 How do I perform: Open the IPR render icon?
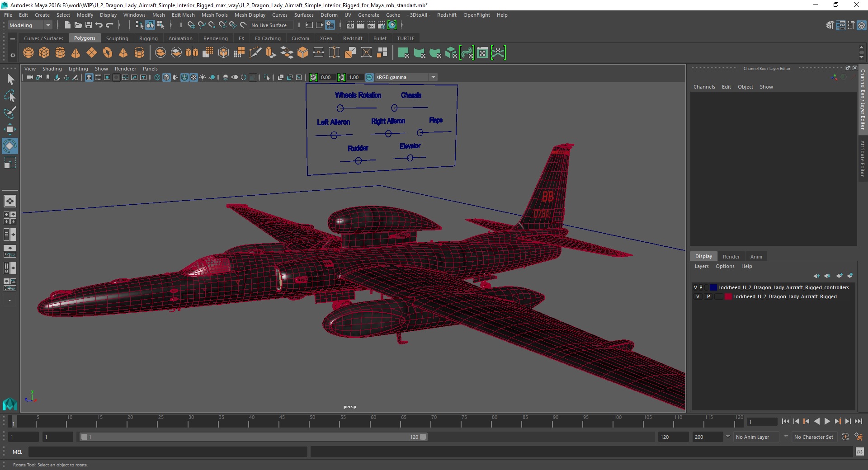[x=371, y=25]
